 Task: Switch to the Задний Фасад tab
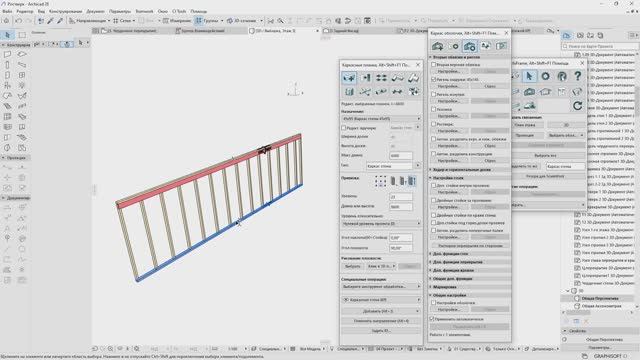click(358, 31)
